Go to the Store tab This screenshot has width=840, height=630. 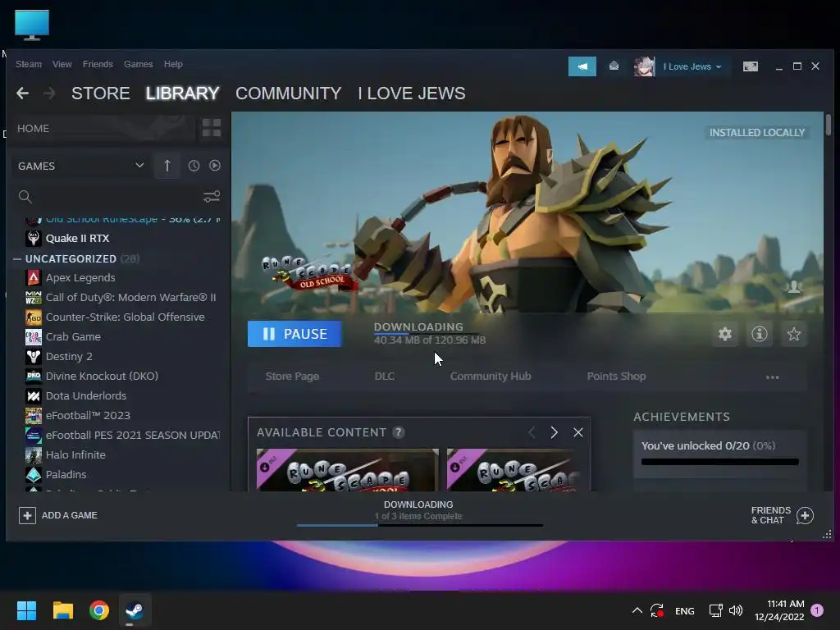(x=101, y=94)
